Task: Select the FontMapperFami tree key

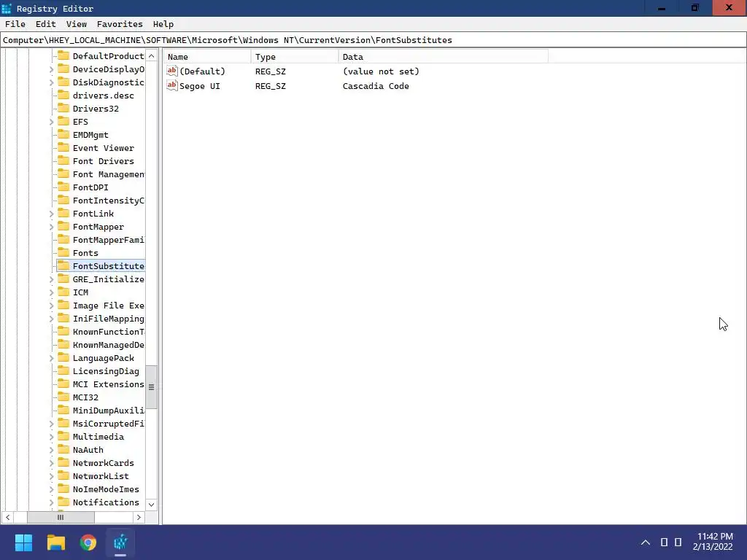Action: (108, 240)
